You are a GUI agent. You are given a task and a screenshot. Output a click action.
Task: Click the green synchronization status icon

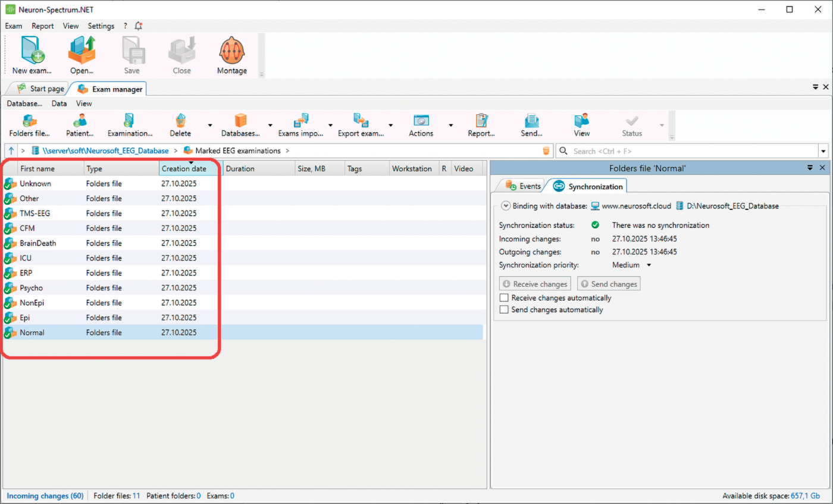(595, 226)
